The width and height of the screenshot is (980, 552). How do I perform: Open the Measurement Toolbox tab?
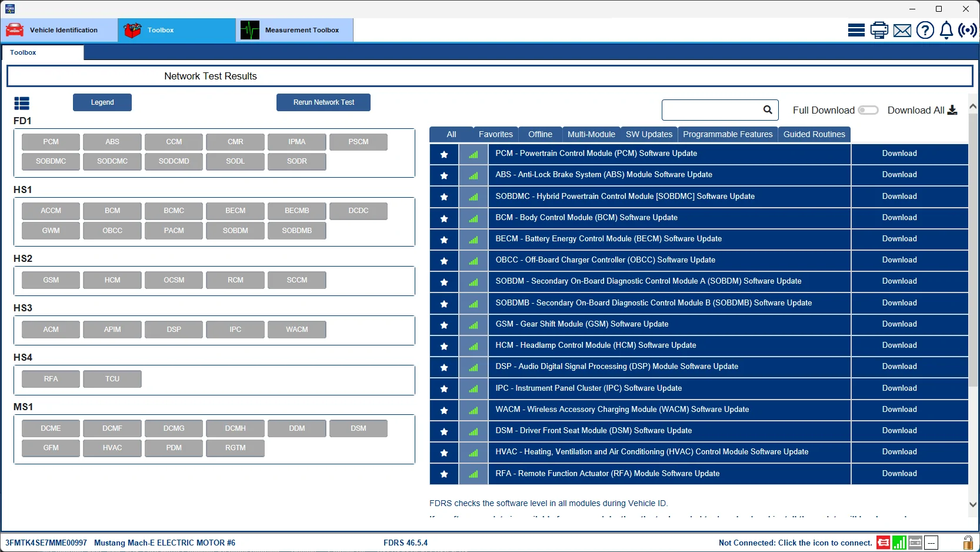295,30
